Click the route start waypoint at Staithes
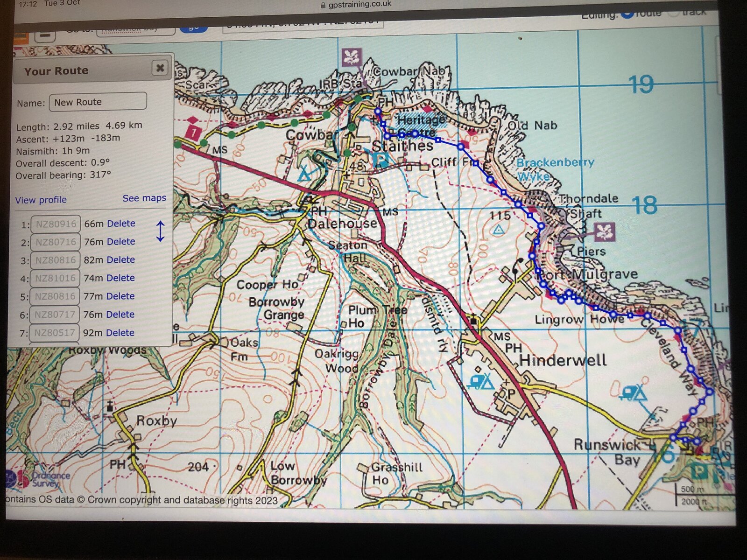The height and width of the screenshot is (560, 747). [x=378, y=111]
